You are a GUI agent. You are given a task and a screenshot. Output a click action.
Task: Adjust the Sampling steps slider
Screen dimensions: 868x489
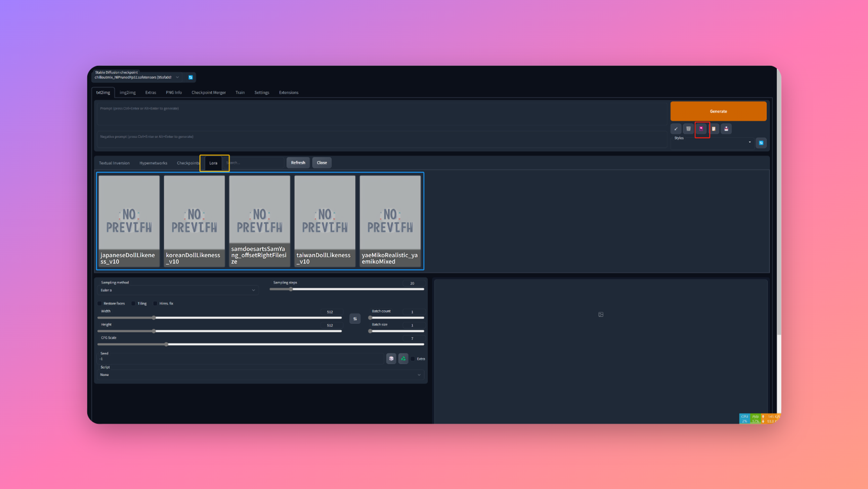[x=347, y=289]
